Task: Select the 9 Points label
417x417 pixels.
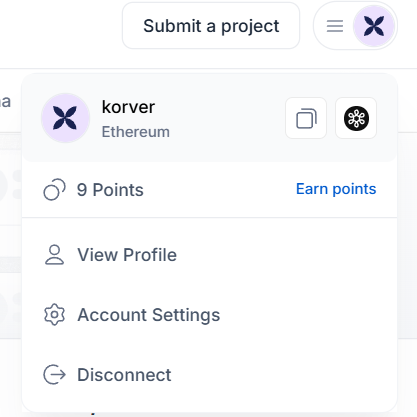Action: 110,190
